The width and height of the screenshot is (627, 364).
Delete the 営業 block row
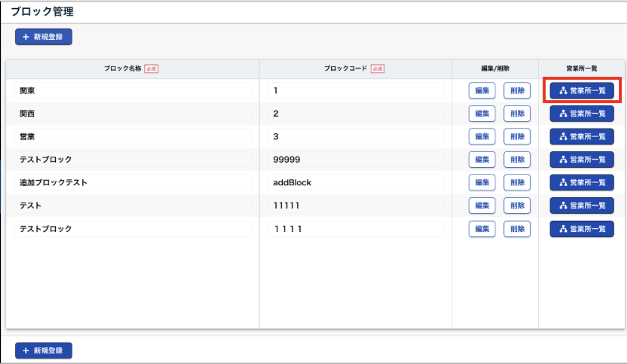pos(517,137)
